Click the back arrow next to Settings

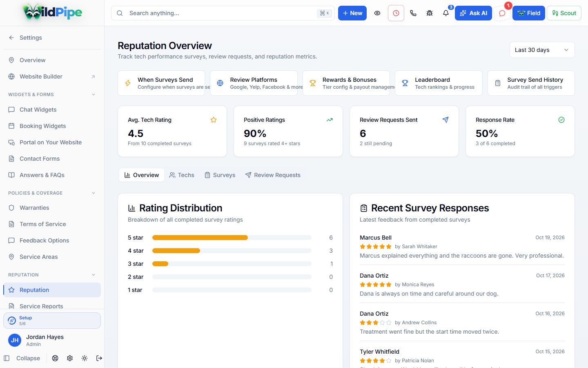tap(11, 38)
